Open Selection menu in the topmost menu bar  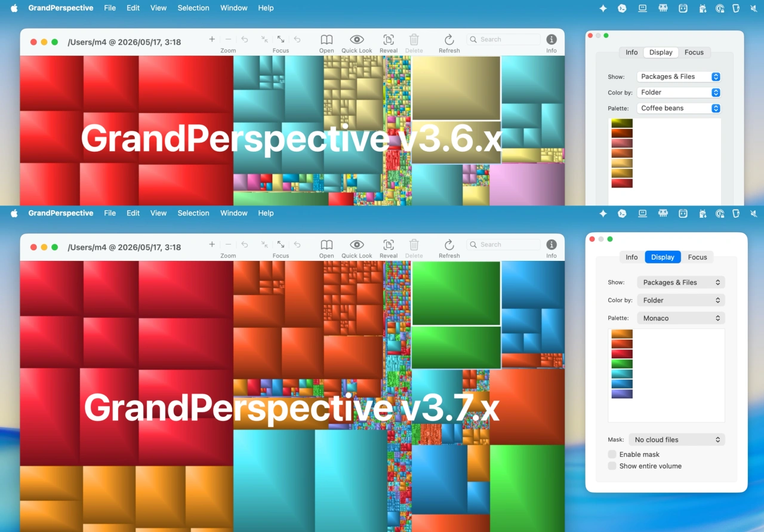(193, 8)
